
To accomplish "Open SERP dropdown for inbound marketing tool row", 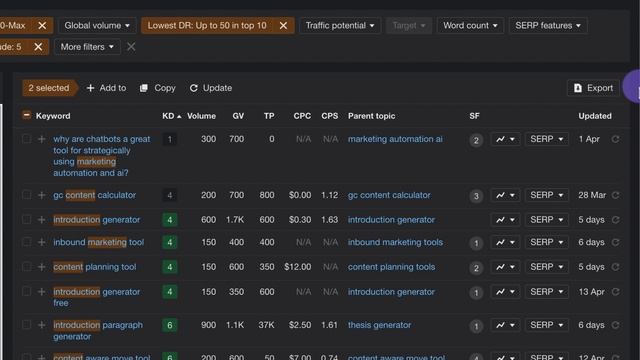I will pos(547,242).
